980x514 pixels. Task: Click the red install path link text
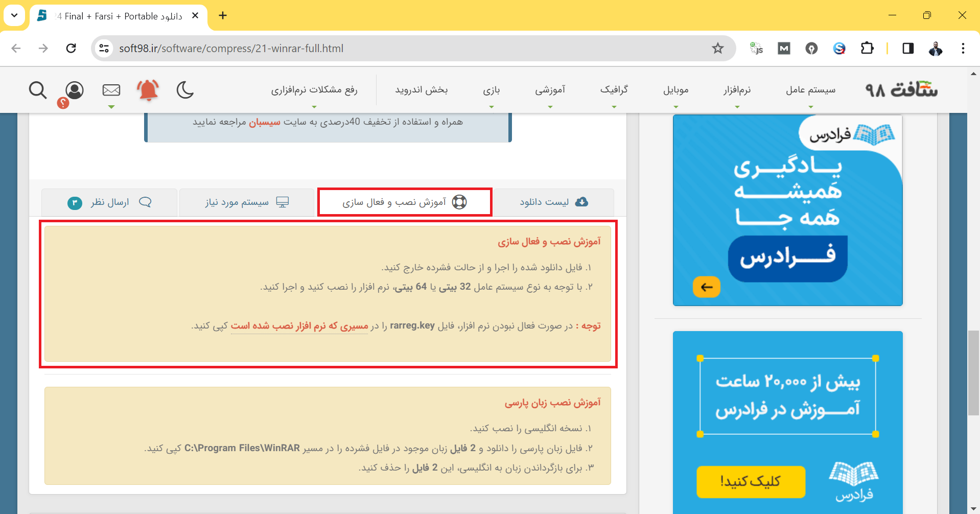click(x=299, y=326)
